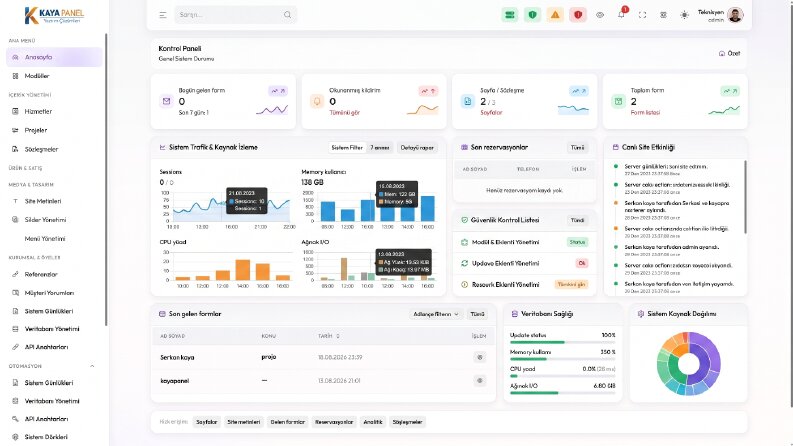The image size is (793, 446).
Task: Click Tümü in Son gelen formlar panel
Action: coord(477,314)
